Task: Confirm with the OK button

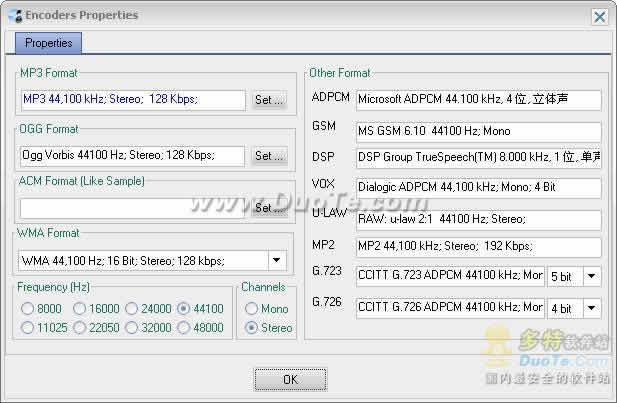Action: (290, 379)
